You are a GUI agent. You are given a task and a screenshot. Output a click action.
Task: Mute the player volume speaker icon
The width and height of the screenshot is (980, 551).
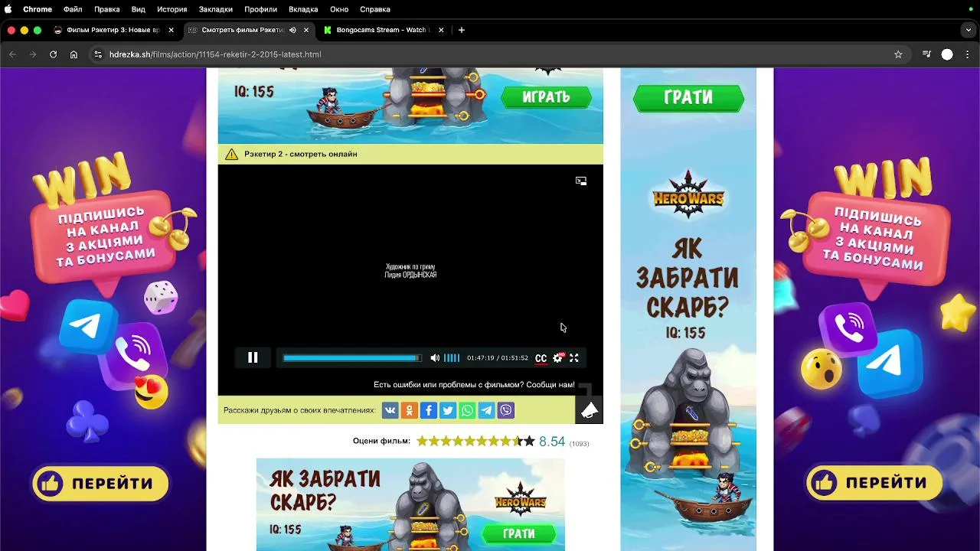coord(435,357)
